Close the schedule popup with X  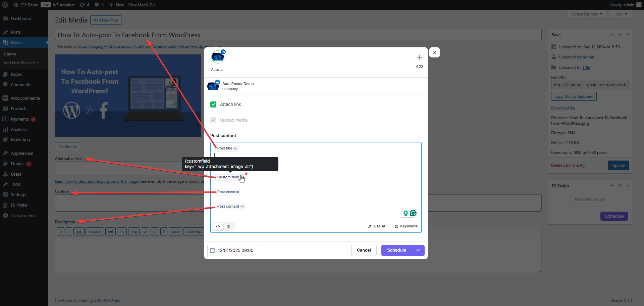[x=435, y=52]
